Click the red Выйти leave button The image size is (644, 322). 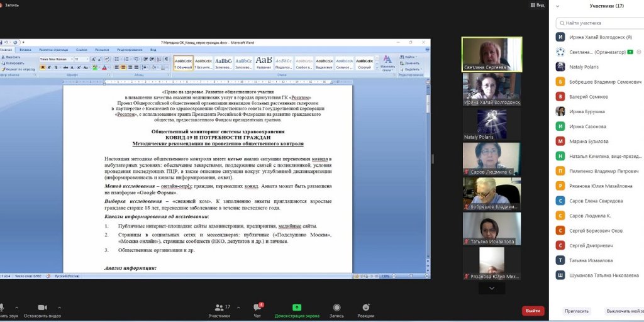(x=533, y=311)
